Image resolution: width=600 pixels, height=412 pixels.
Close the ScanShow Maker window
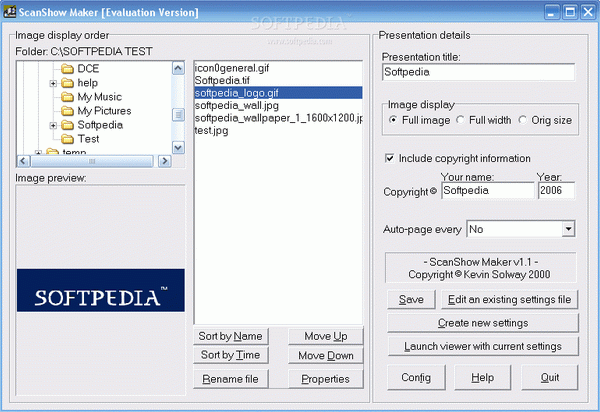[588, 12]
